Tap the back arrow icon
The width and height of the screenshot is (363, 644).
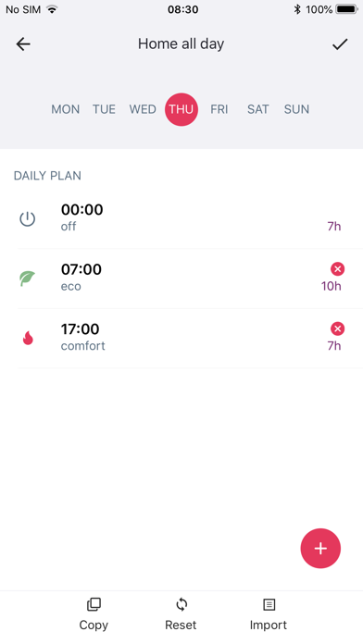click(x=23, y=43)
